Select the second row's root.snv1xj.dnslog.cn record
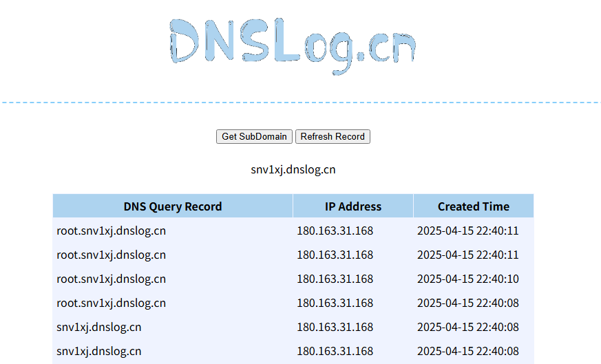Viewport: 601px width, 364px height. (112, 255)
